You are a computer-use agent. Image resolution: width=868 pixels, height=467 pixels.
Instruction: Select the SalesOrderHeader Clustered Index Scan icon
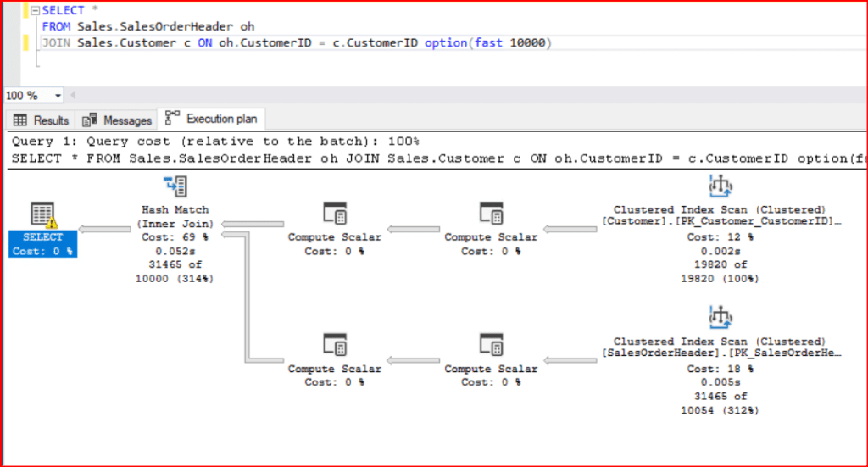[719, 318]
